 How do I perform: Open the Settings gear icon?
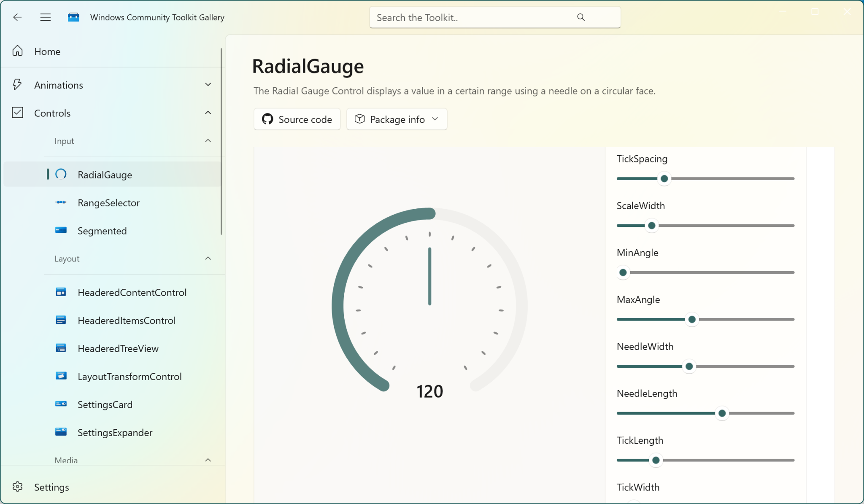[x=18, y=487]
